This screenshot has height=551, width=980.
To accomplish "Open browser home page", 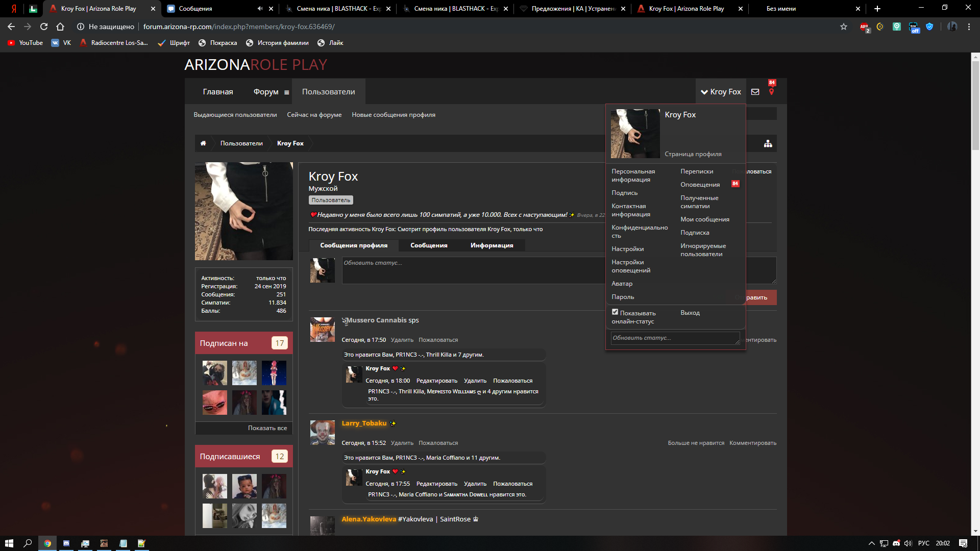I will pyautogui.click(x=60, y=27).
